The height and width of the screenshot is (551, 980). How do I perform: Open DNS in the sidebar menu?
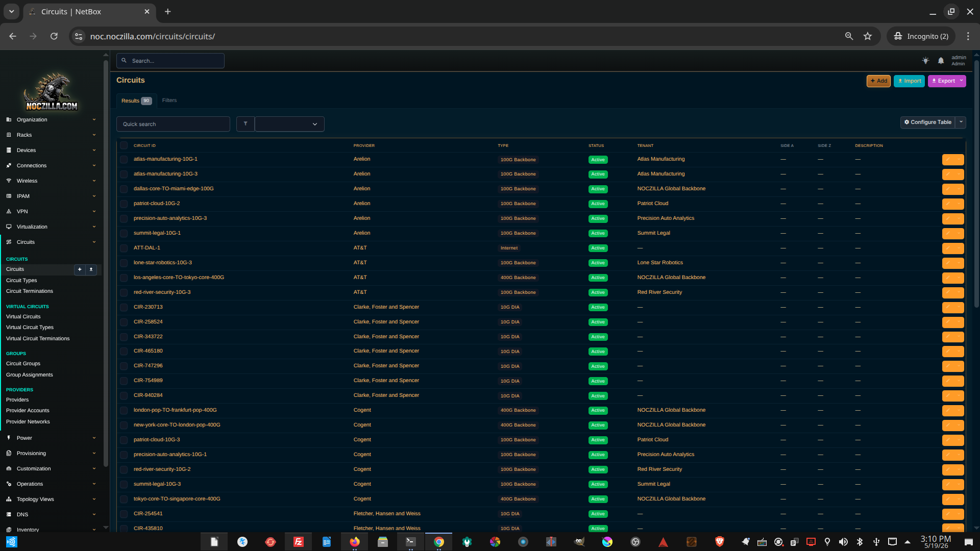click(x=22, y=515)
